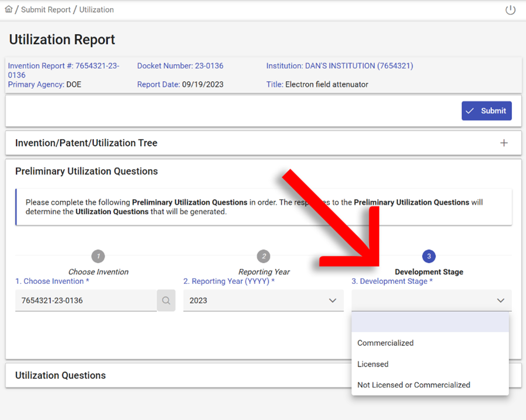526x420 pixels.
Task: Expand Invention/Patent/Utilization Tree with plus icon
Action: point(504,143)
